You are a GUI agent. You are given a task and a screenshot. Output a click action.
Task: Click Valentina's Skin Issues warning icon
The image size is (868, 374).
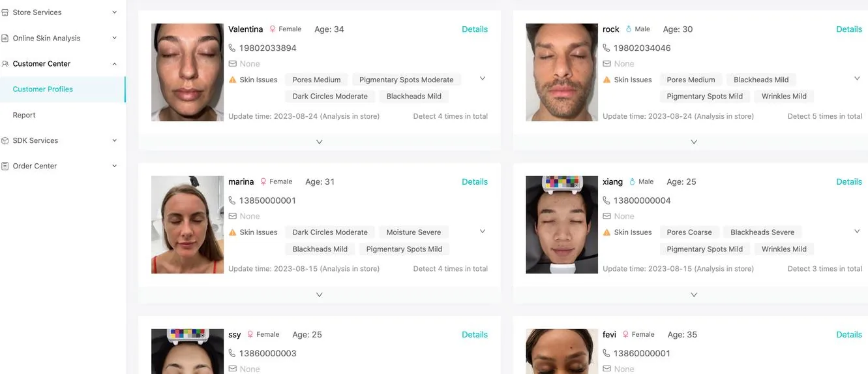click(x=232, y=80)
